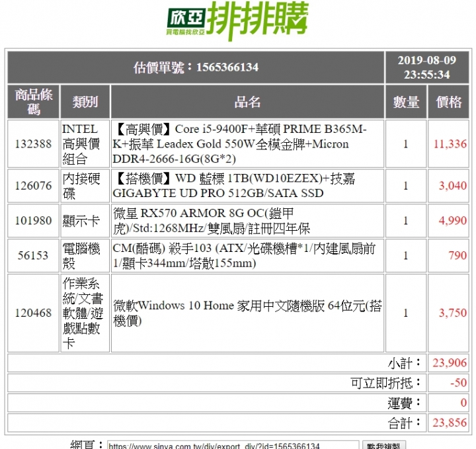Click the 運費 label
The width and height of the screenshot is (476, 449).
[404, 403]
